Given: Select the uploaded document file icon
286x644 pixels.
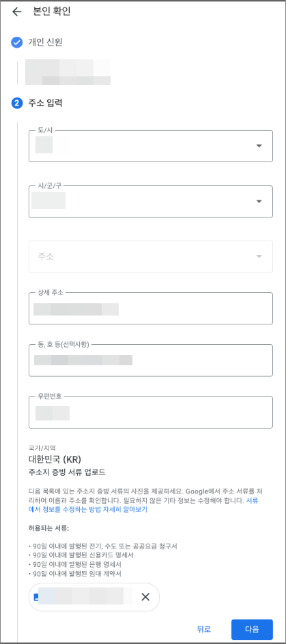Looking at the screenshot, I should (x=35, y=597).
